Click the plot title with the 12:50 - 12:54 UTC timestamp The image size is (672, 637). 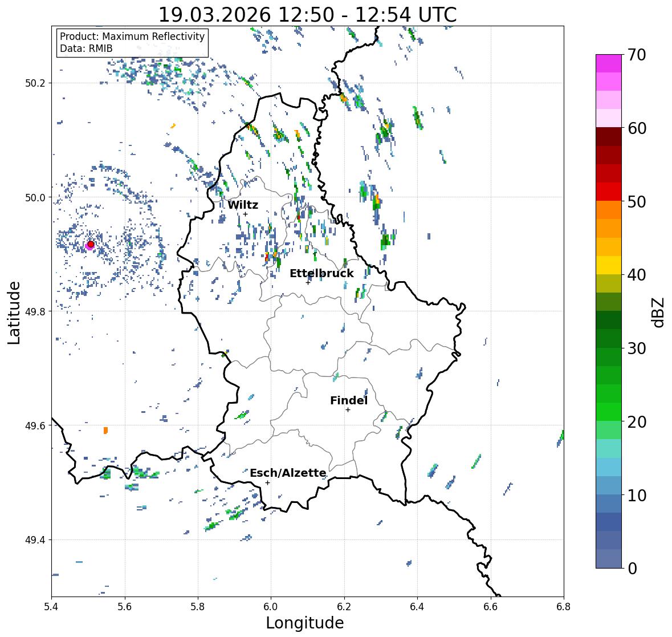[x=307, y=15]
